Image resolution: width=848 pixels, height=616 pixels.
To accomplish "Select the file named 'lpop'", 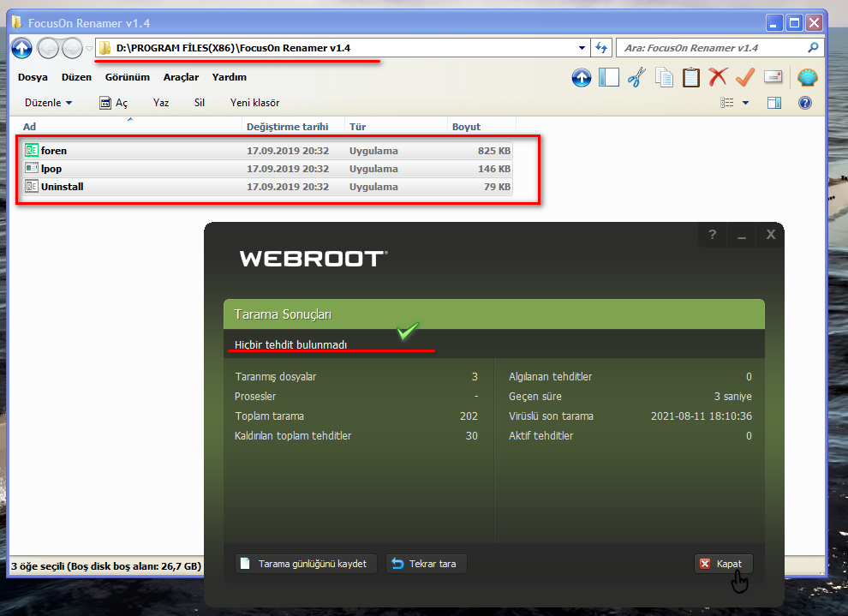I will tap(51, 169).
